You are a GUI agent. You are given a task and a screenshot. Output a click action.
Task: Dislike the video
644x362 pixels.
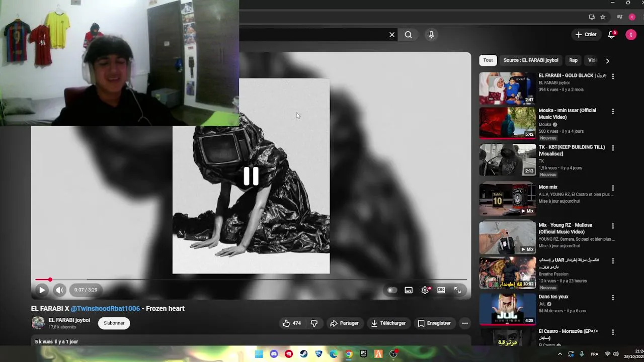point(314,323)
